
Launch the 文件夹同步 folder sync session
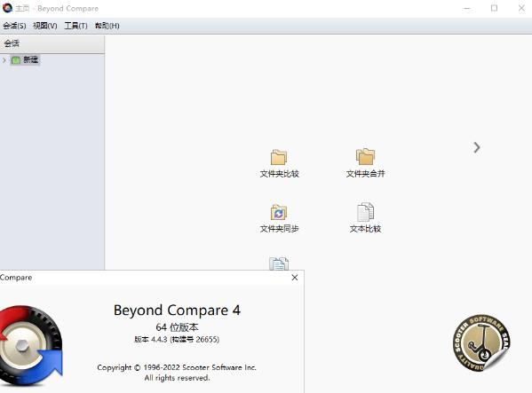point(279,218)
